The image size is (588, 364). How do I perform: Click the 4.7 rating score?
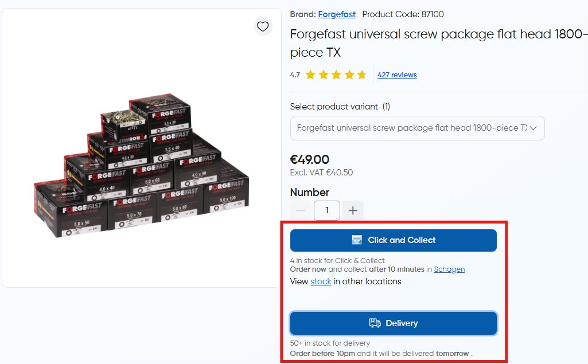pos(295,75)
